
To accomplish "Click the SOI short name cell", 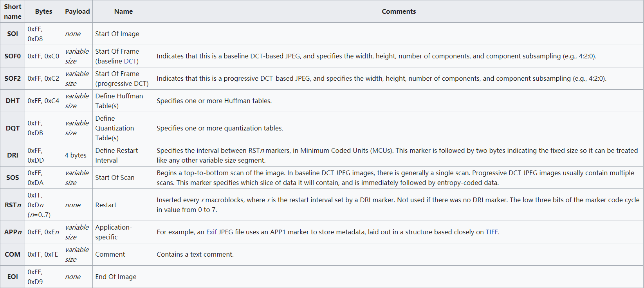I will click(x=13, y=34).
